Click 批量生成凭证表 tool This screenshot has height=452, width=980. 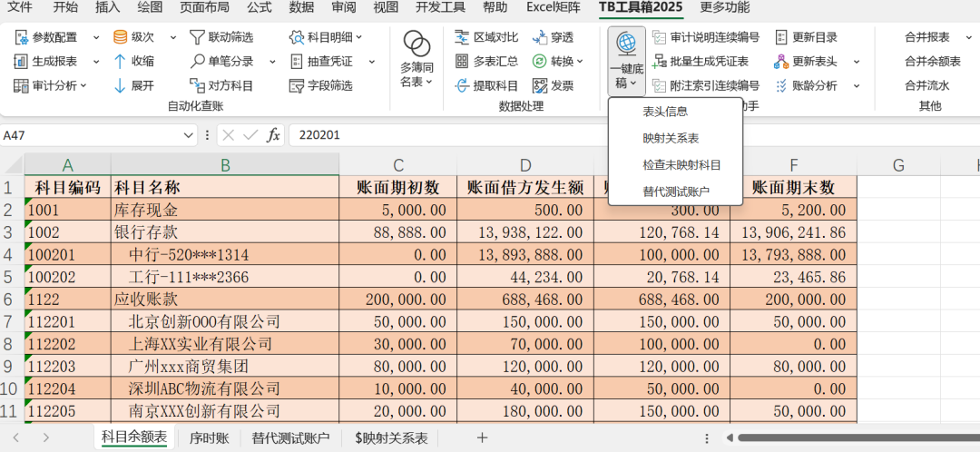click(x=700, y=62)
